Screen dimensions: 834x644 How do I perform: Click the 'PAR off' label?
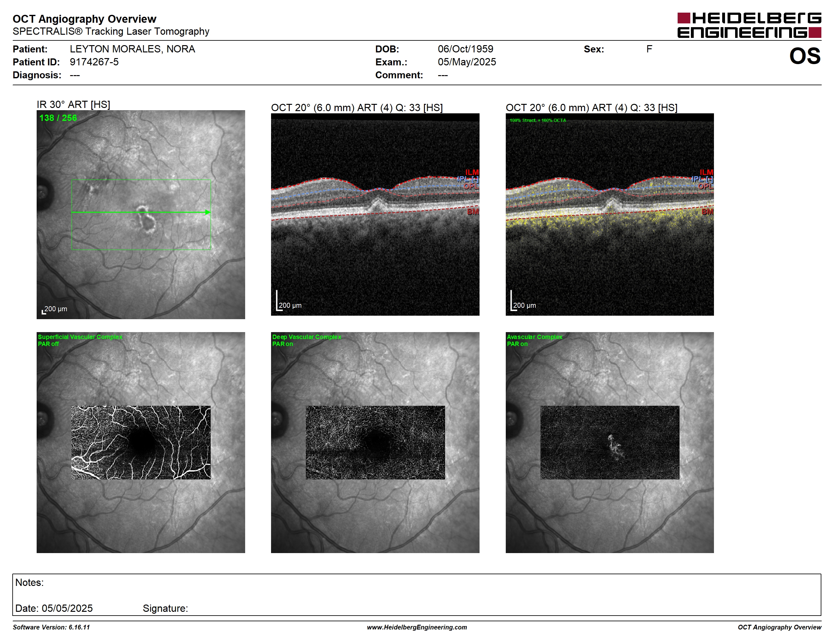pos(48,344)
